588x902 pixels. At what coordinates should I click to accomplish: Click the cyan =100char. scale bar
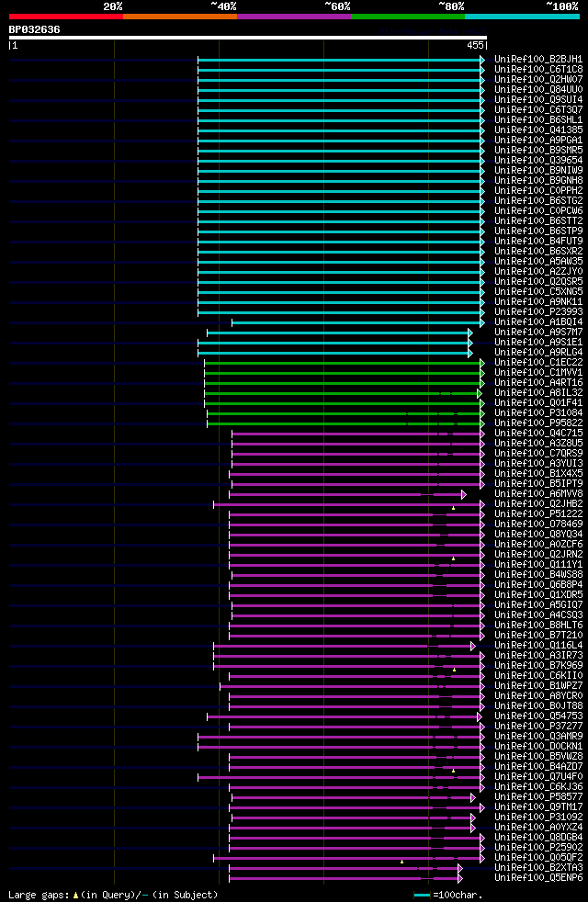point(423,895)
